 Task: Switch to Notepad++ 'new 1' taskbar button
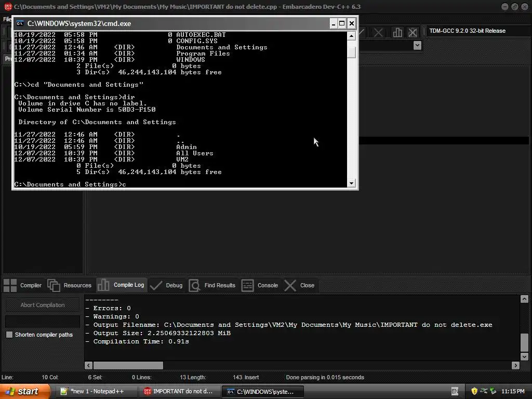click(96, 391)
